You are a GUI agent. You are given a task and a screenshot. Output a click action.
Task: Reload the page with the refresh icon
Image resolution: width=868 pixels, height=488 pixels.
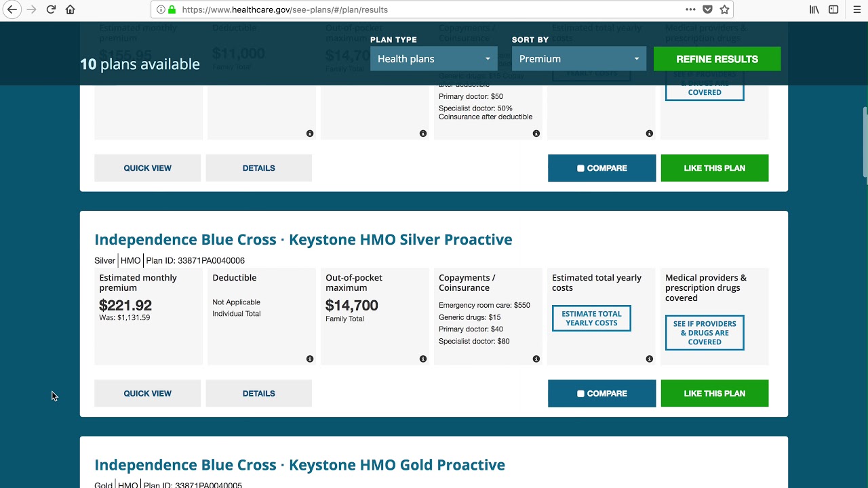pyautogui.click(x=51, y=9)
